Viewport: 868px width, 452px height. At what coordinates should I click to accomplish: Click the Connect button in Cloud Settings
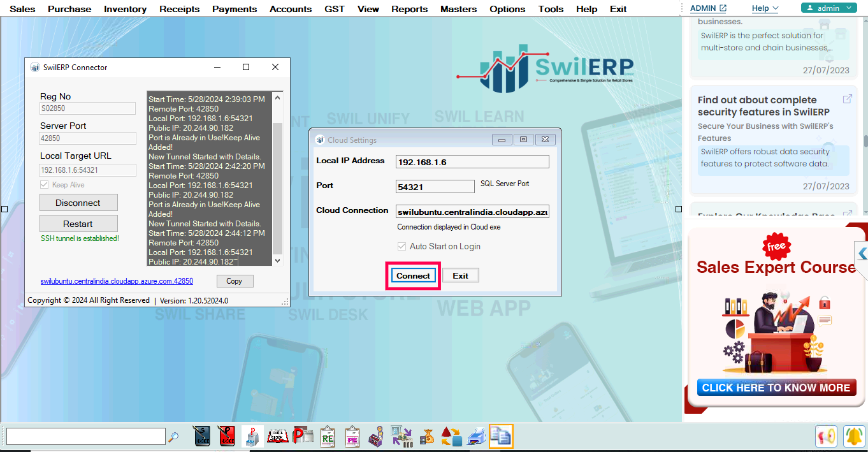413,275
